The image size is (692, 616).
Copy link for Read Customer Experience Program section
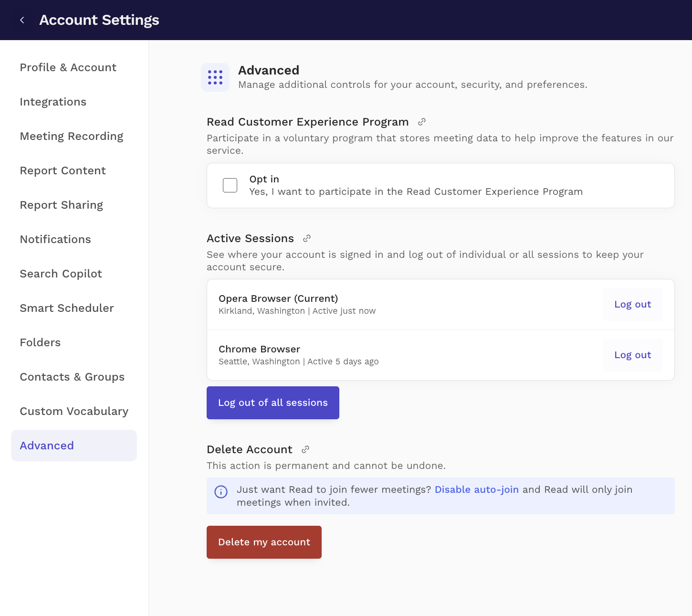tap(421, 122)
